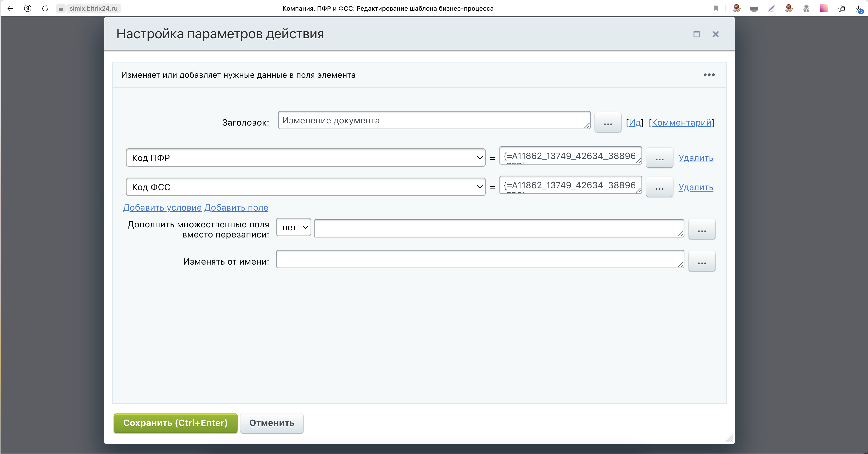Open the 'нет' dropdown for multiple fields

[x=294, y=227]
